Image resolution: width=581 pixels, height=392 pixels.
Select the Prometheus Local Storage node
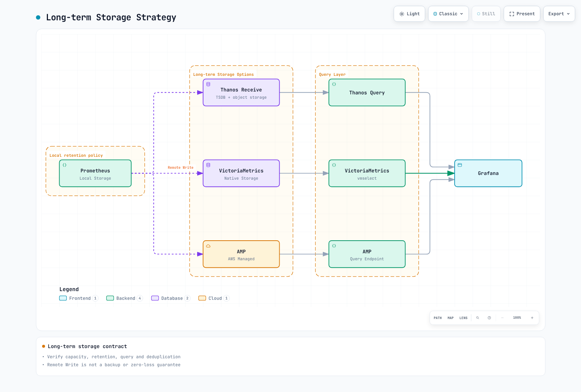click(x=95, y=173)
